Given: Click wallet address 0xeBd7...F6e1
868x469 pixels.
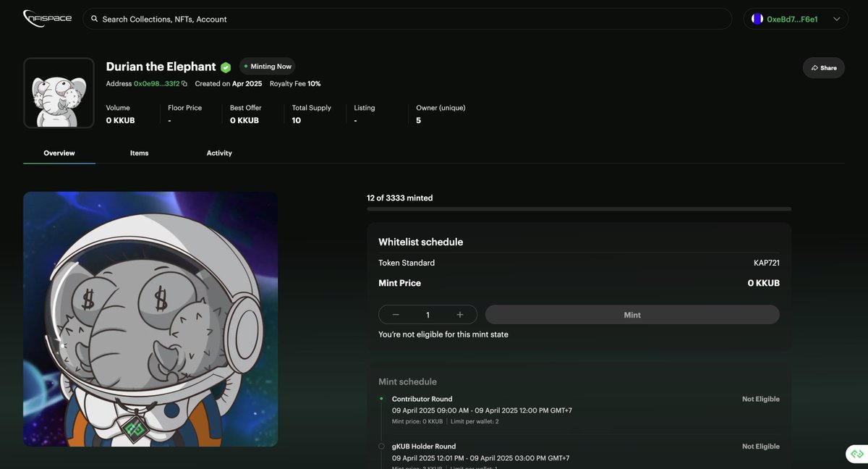Looking at the screenshot, I should pos(792,19).
